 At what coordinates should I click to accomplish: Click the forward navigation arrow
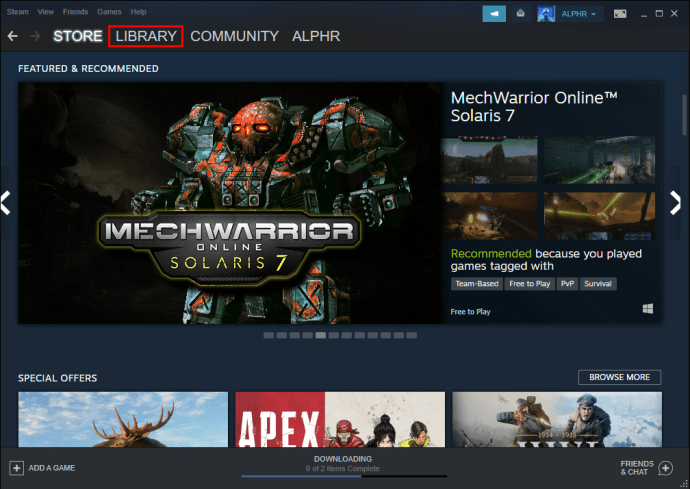tap(35, 36)
